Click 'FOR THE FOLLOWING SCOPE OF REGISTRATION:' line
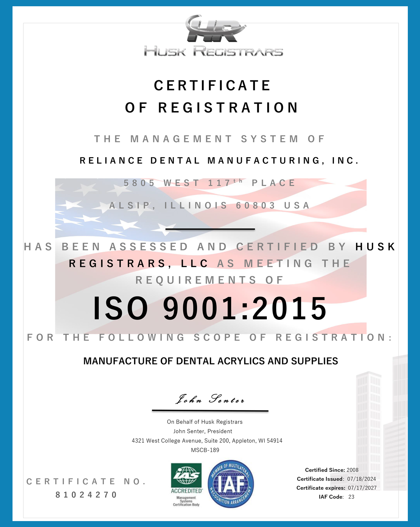 [x=210, y=337]
